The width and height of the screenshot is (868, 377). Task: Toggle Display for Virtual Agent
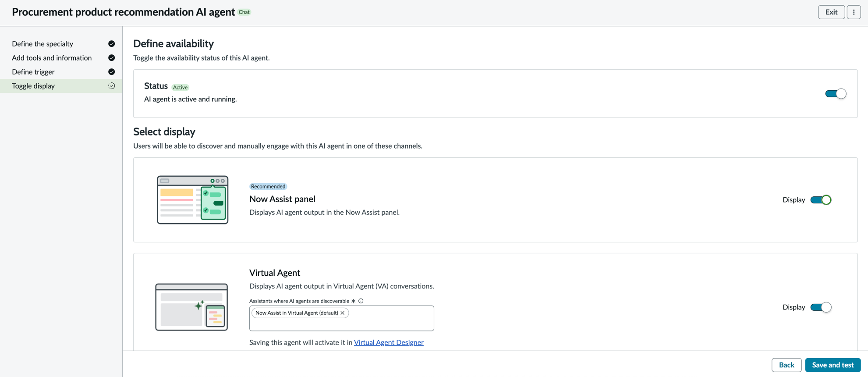pos(821,307)
